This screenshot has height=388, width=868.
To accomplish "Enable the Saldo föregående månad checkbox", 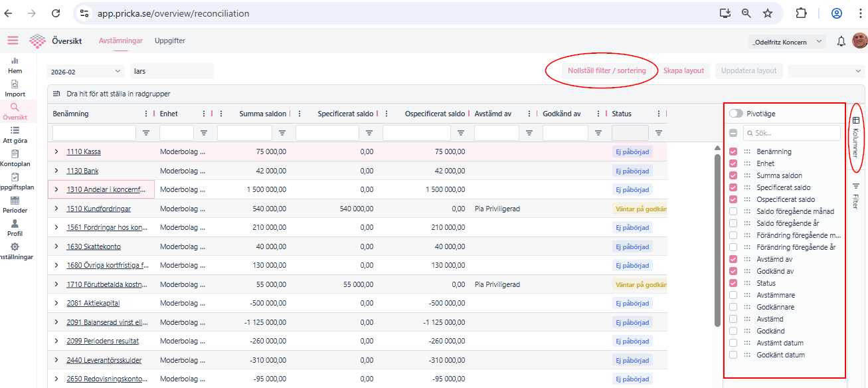I will (x=733, y=211).
